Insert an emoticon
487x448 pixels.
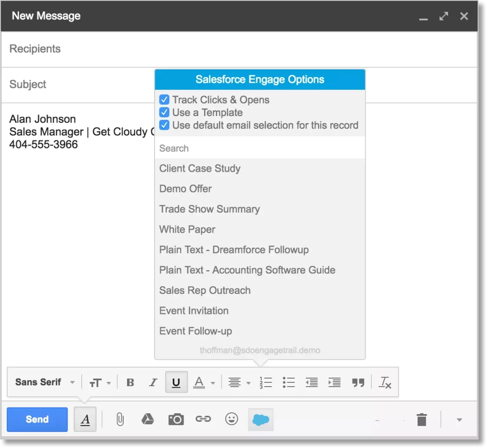[232, 419]
